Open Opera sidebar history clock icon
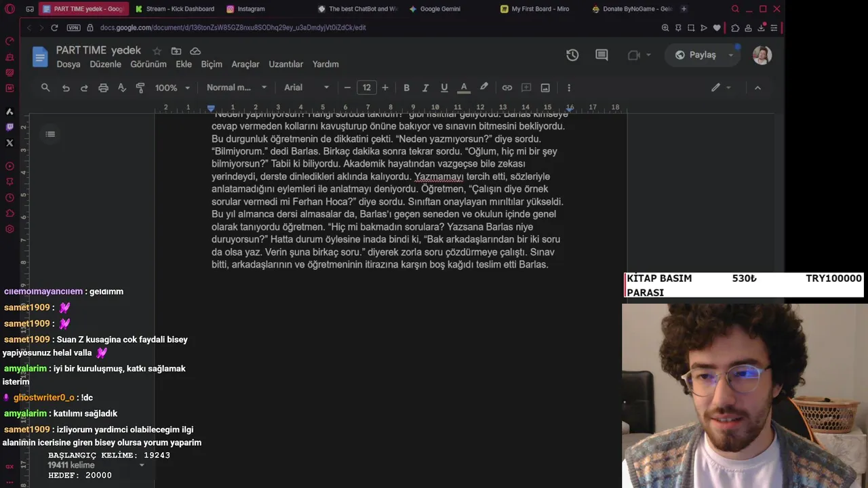Viewport: 868px width, 488px height. click(9, 198)
